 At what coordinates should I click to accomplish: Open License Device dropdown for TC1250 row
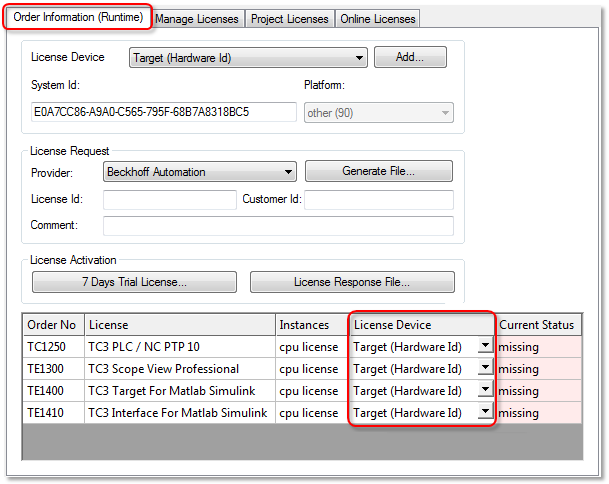[x=485, y=345]
